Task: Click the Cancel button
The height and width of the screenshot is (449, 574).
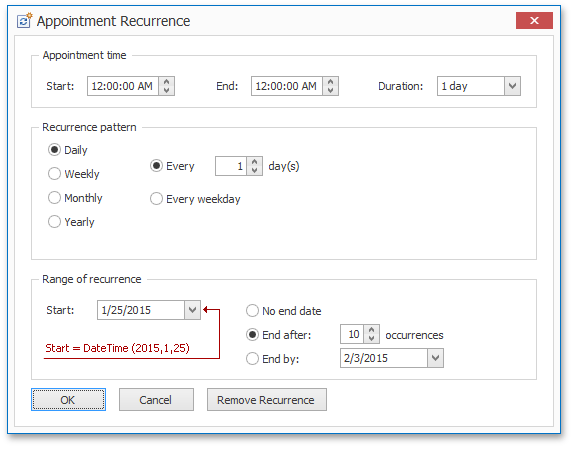Action: pyautogui.click(x=156, y=400)
